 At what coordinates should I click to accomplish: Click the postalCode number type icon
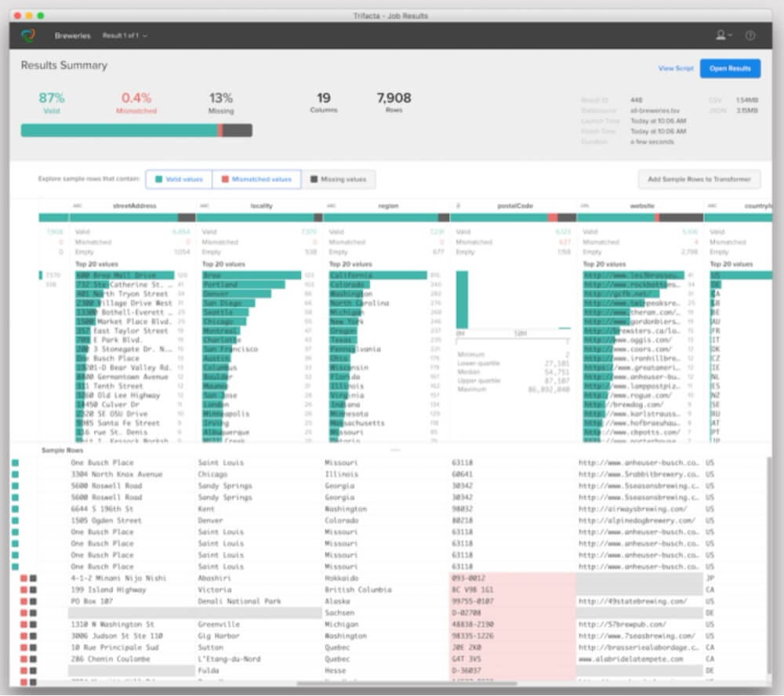[x=458, y=206]
